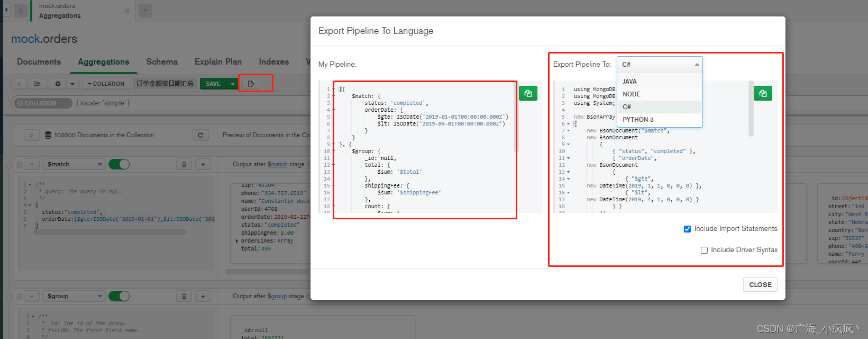Screen dimensions: 868x339
Task: Toggle the COLLATION toolbar button
Action: click(x=106, y=84)
